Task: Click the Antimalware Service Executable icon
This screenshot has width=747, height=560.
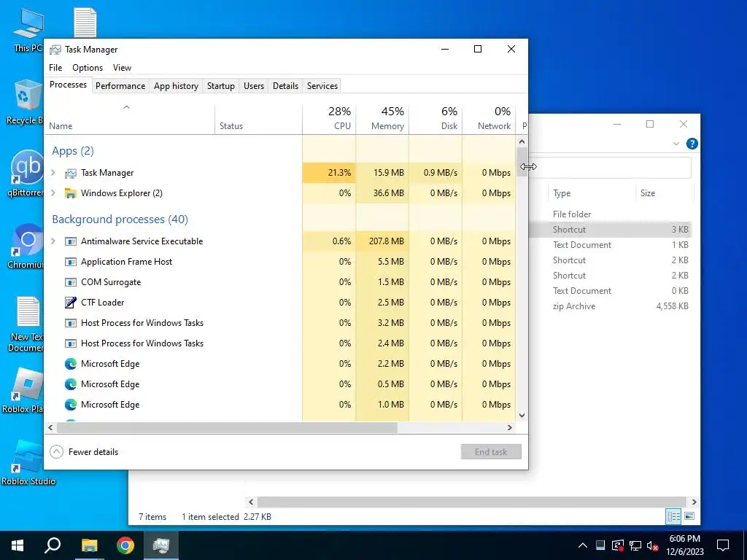Action: click(x=71, y=241)
